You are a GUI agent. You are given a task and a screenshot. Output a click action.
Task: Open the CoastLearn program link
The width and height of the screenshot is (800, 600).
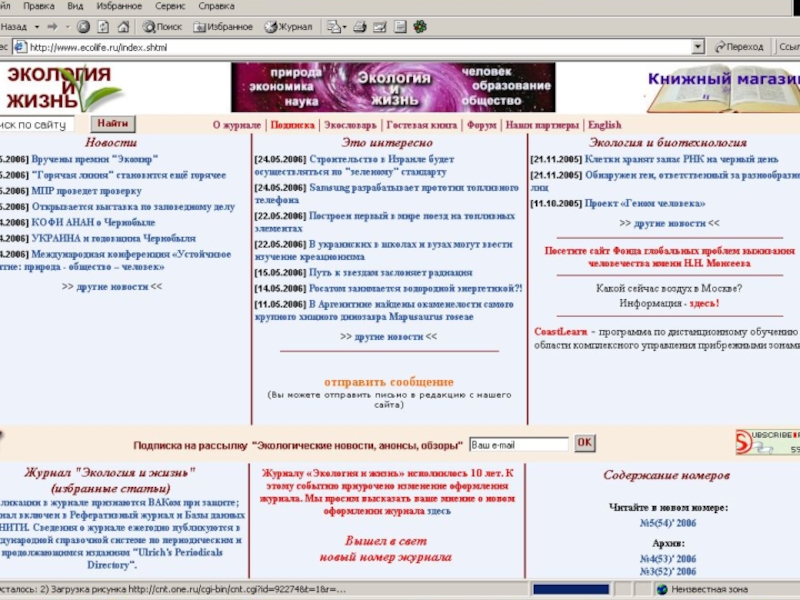coord(561,332)
